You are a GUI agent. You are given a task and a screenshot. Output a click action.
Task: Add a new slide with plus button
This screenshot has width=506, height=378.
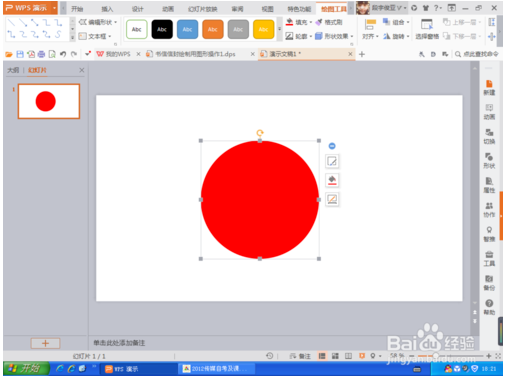(45, 343)
